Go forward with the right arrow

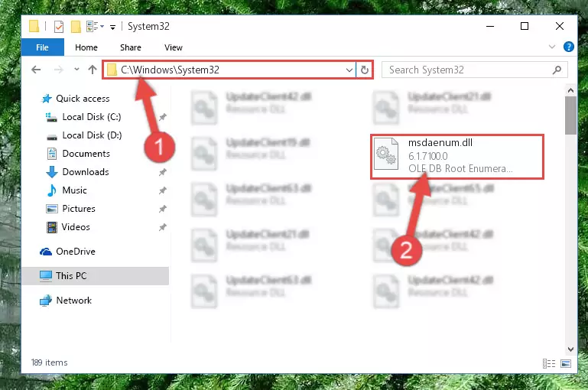[59, 70]
